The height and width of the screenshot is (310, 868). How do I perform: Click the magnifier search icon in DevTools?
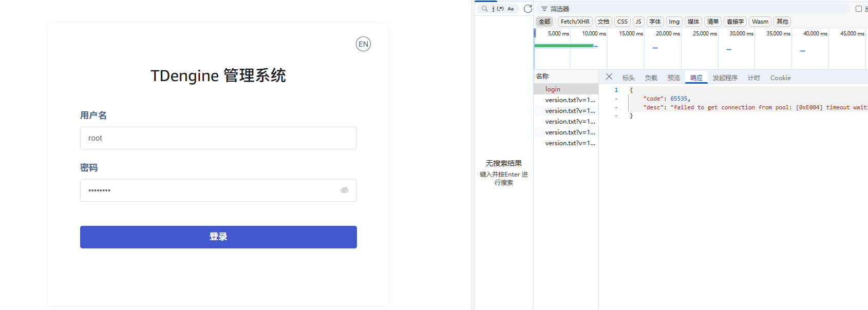(x=484, y=9)
